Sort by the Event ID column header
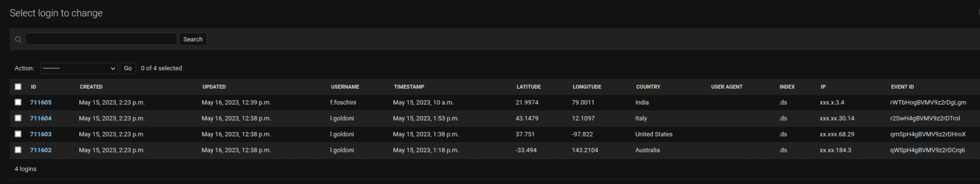 pos(903,87)
